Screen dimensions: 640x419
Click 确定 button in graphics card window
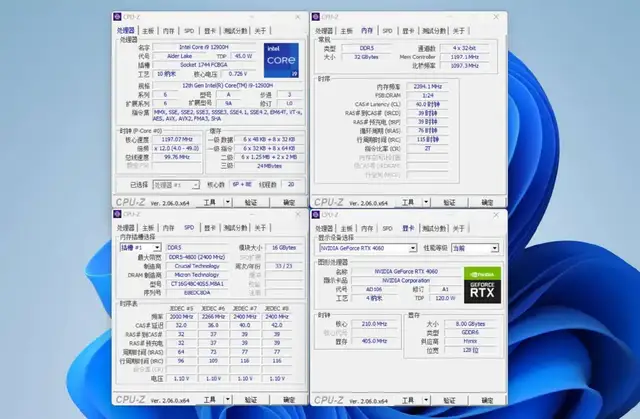point(487,400)
